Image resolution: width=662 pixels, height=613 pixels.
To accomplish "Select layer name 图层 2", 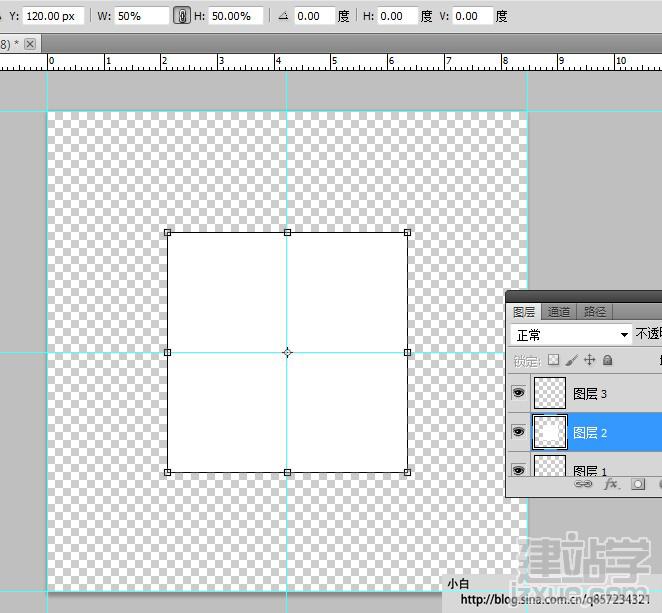I will tap(589, 433).
